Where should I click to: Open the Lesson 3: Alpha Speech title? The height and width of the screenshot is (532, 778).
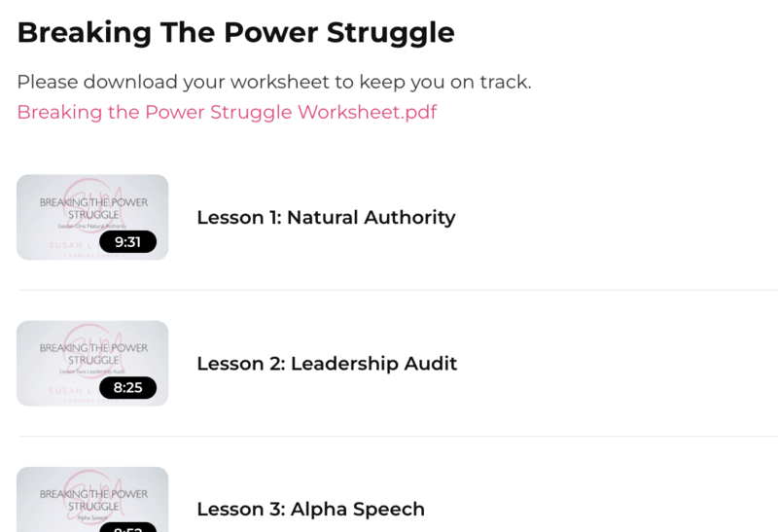tap(310, 509)
